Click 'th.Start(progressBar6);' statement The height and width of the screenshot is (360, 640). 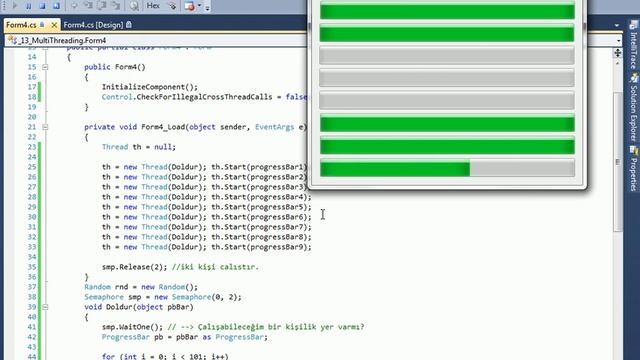pyautogui.click(x=261, y=217)
